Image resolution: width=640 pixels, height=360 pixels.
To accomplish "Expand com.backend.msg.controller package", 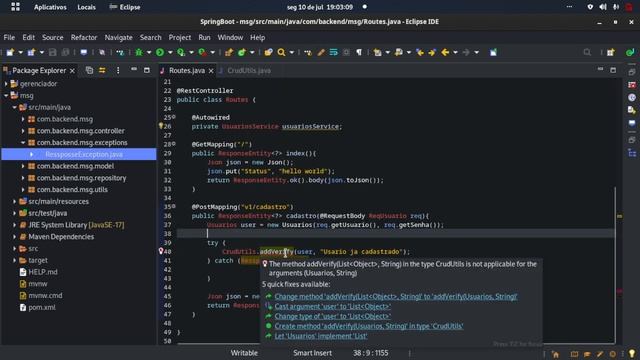I will click(x=23, y=131).
